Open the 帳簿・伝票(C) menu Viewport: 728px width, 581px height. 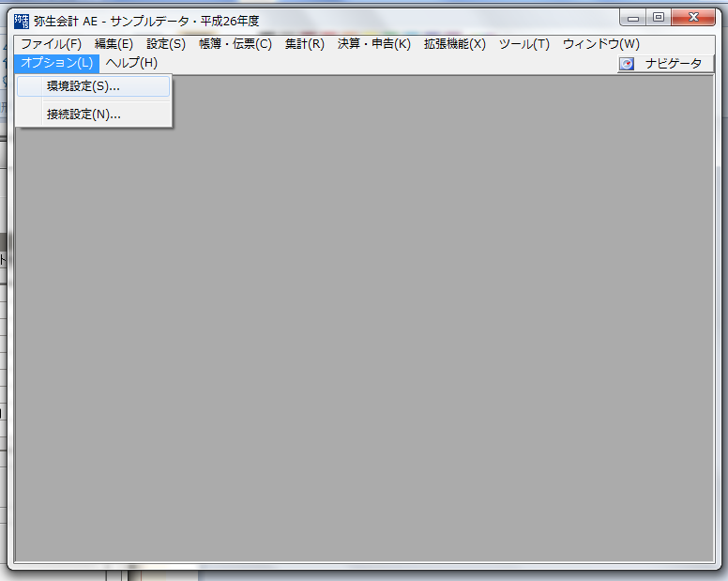235,44
